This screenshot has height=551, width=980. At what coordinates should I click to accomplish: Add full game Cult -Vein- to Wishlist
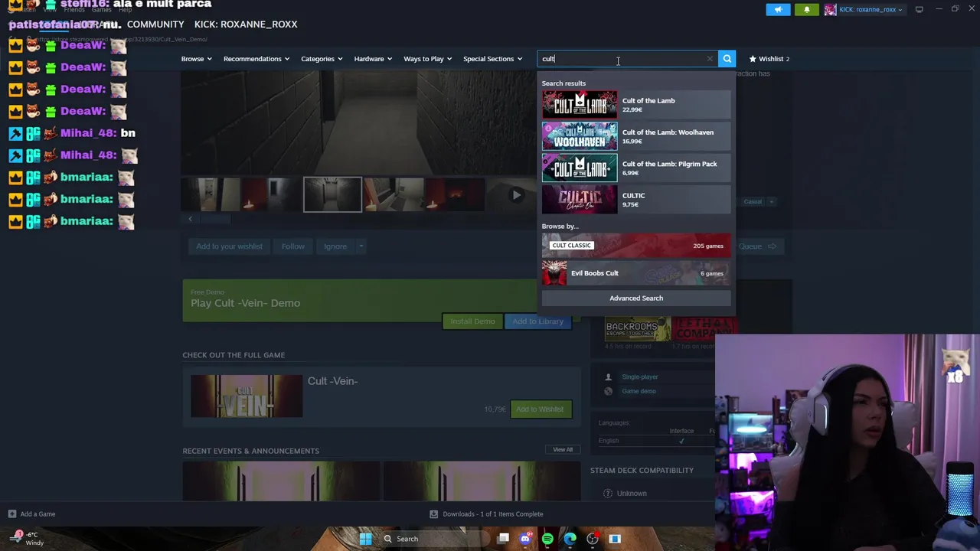[540, 409]
